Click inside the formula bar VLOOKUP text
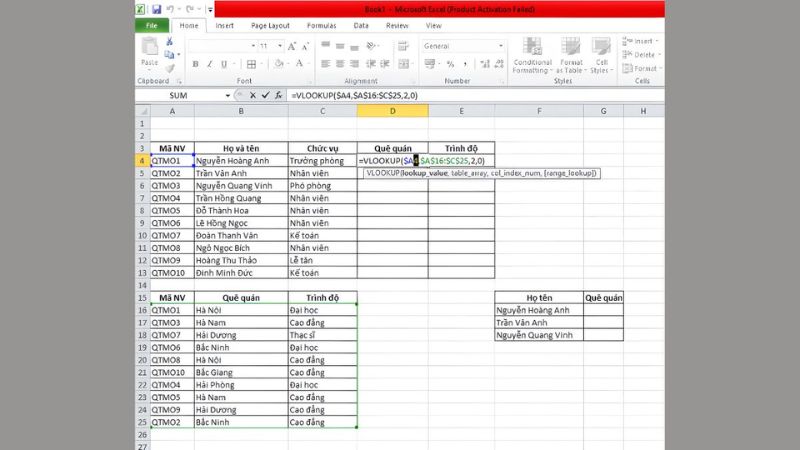This screenshot has height=450, width=800. [x=355, y=95]
